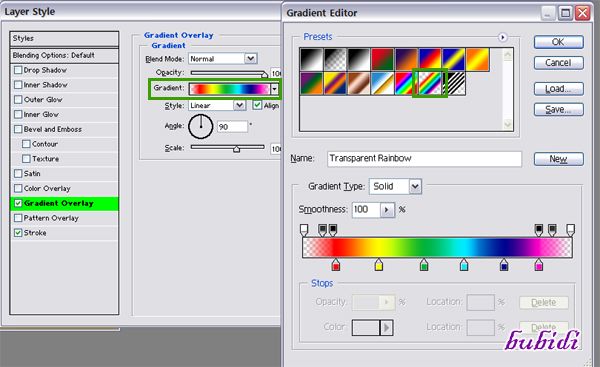600x367 pixels.
Task: Select the leftmost white opacity stop
Action: 304,230
